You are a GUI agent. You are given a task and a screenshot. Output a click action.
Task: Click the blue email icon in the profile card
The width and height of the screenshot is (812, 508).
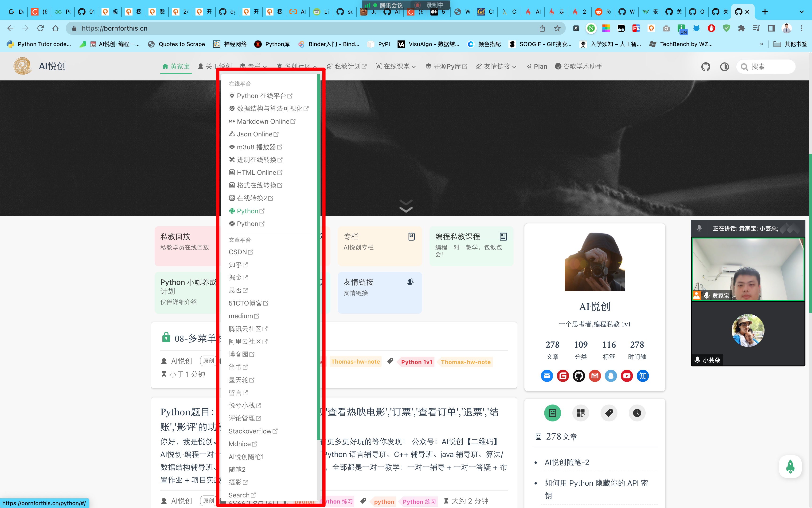pyautogui.click(x=547, y=376)
